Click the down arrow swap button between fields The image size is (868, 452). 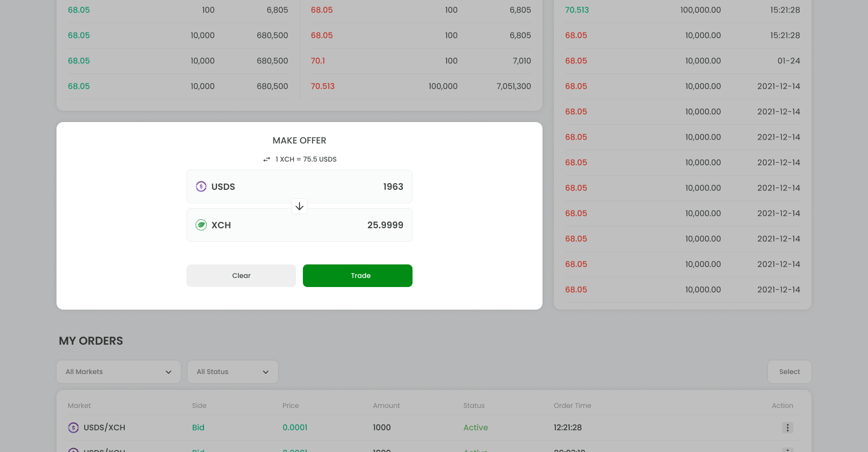click(x=300, y=206)
